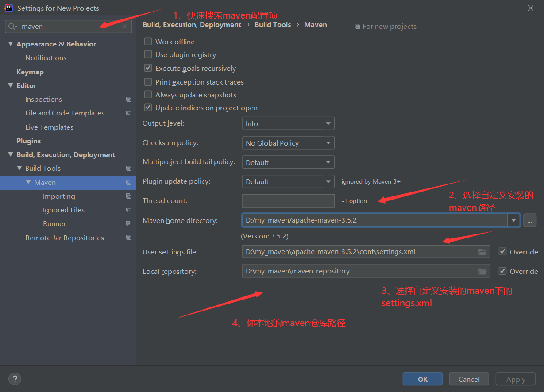Click into the Thread count input field
The height and width of the screenshot is (392, 544).
pos(288,200)
